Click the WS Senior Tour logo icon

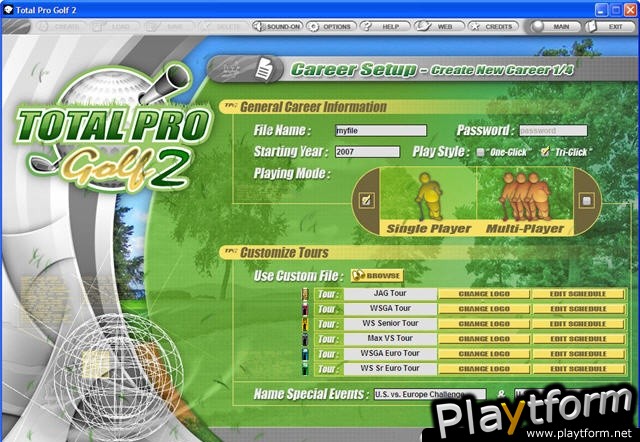305,324
